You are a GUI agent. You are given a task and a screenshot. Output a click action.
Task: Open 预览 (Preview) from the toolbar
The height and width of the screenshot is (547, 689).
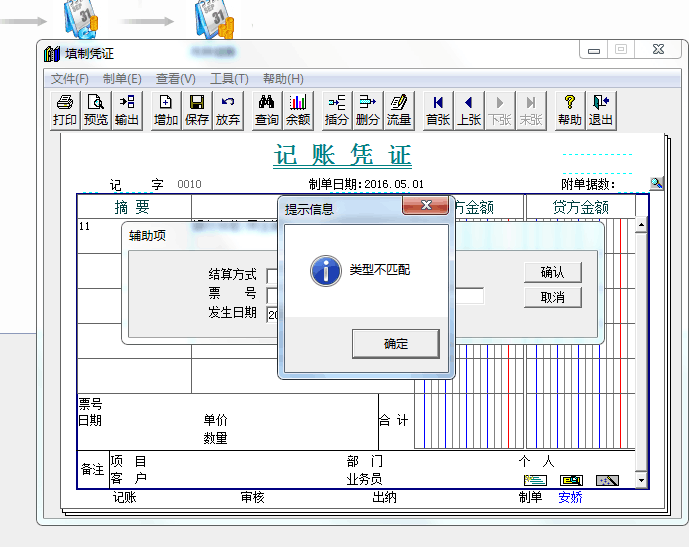pos(96,110)
